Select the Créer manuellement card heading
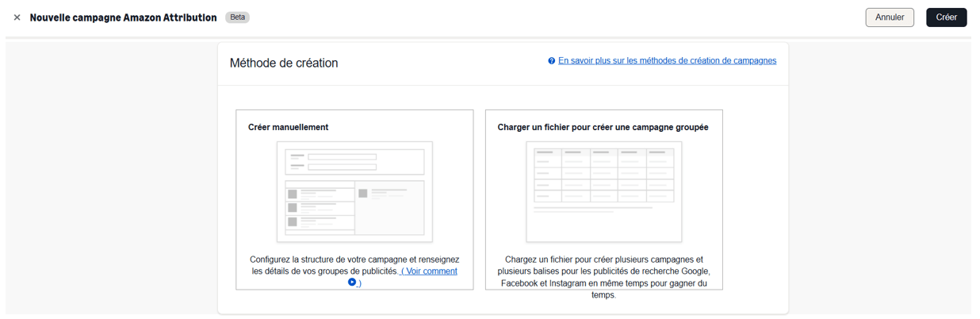 [288, 127]
